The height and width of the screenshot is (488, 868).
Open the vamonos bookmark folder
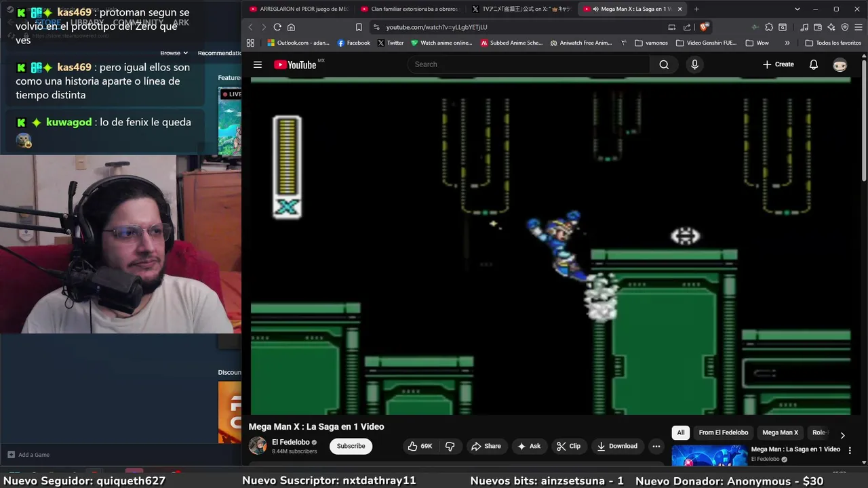click(652, 43)
